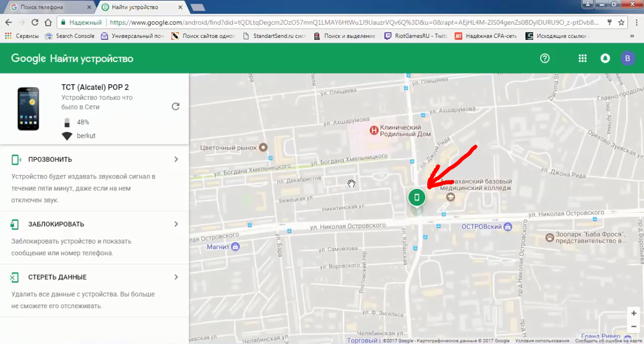The width and height of the screenshot is (644, 344).
Task: Switch to the Поиск телефона tab
Action: tap(48, 7)
